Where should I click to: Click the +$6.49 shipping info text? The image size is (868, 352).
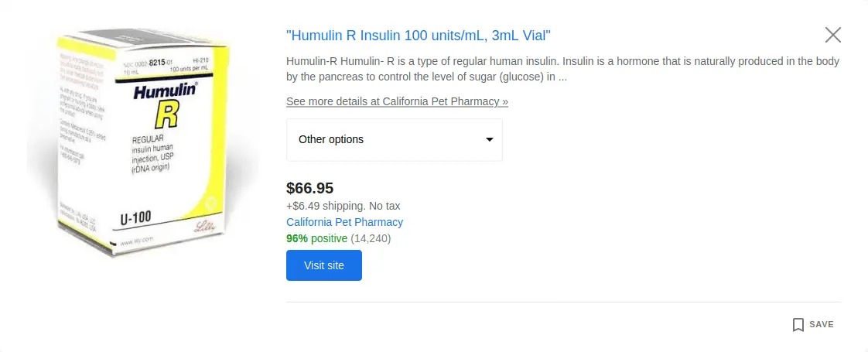pyautogui.click(x=343, y=206)
